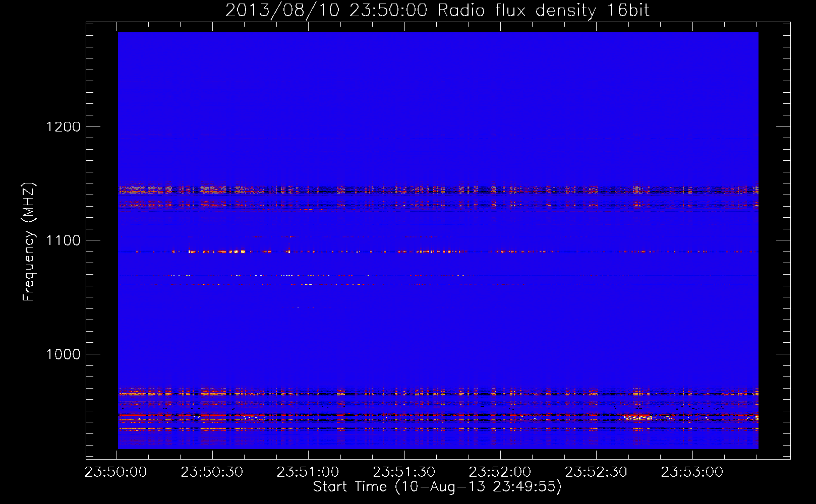Click the 23:51:00 time tick label
The width and height of the screenshot is (816, 504).
pyautogui.click(x=308, y=472)
